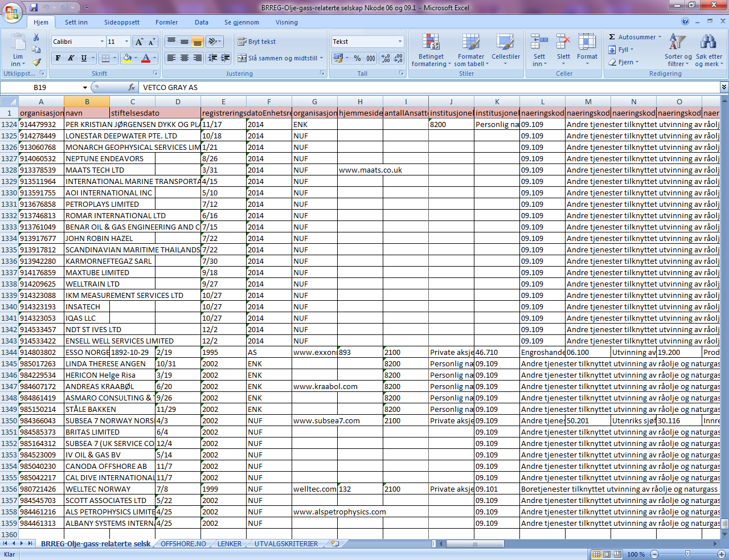Click the Lim inn paste icon
Image resolution: width=729 pixels, height=560 pixels.
[x=18, y=42]
